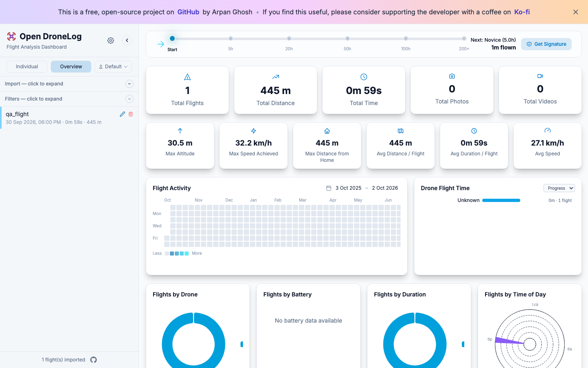
Task: Click the Avg Speed gauge icon
Action: coord(548,131)
